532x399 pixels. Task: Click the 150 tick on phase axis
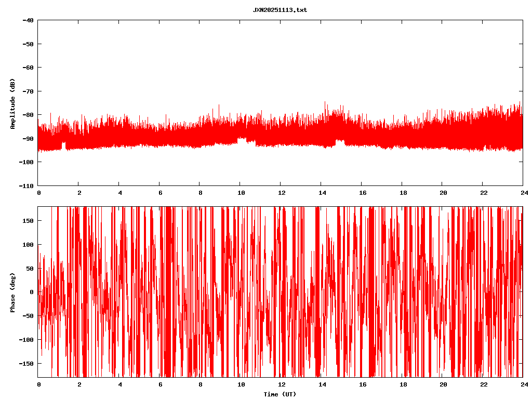coord(28,221)
